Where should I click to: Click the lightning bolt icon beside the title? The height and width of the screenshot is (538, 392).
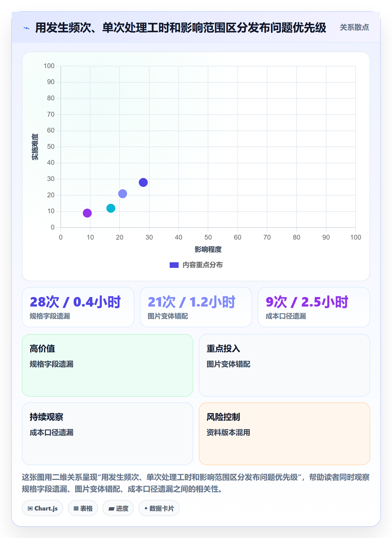(27, 28)
